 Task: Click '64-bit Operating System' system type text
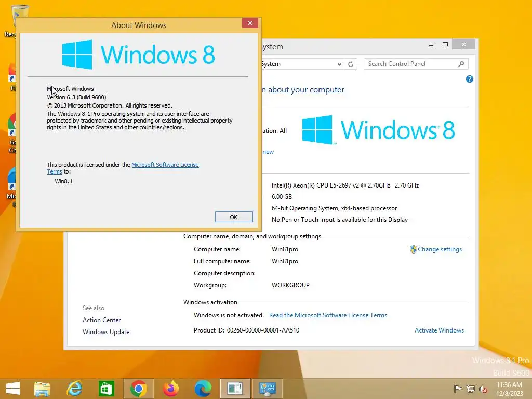tap(334, 208)
